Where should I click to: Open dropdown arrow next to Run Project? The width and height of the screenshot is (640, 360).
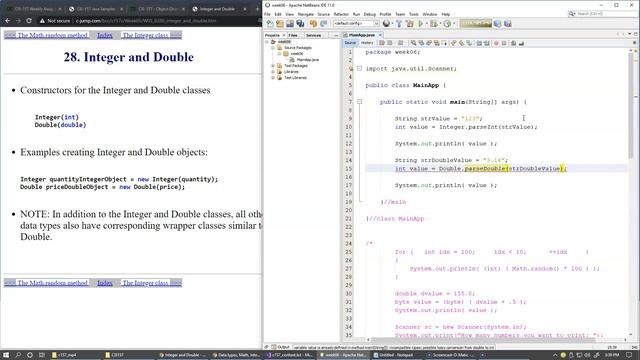pos(427,24)
